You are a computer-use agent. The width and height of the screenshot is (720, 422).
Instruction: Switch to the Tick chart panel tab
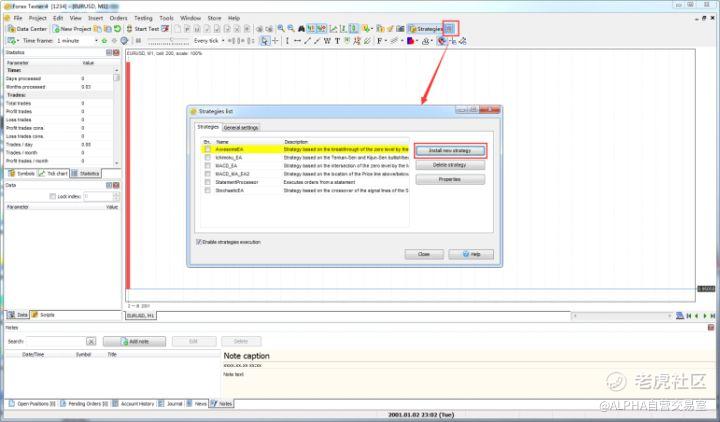pyautogui.click(x=53, y=174)
